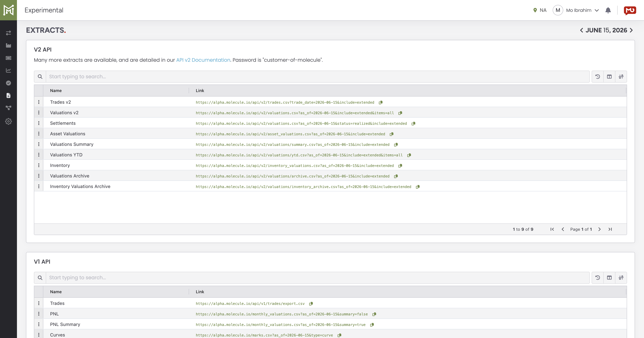Copy the Inventory Valuations Archive link
This screenshot has width=644, height=338.
(417, 187)
